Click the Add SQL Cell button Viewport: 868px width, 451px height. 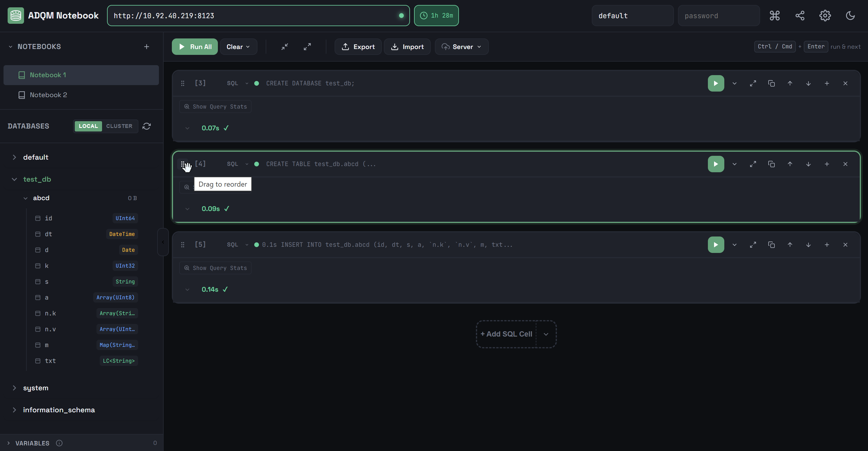pos(506,334)
